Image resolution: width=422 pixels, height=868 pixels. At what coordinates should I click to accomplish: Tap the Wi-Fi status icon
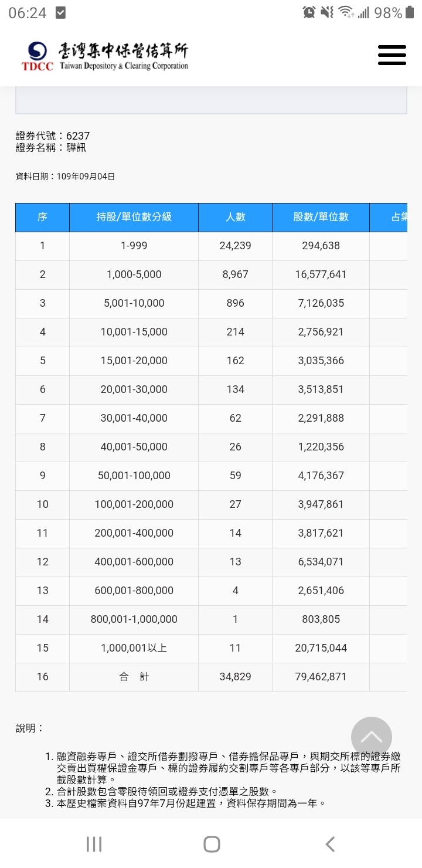click(346, 12)
